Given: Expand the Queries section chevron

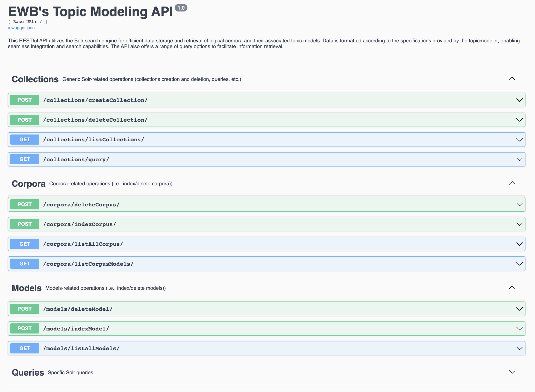Looking at the screenshot, I should [x=512, y=372].
